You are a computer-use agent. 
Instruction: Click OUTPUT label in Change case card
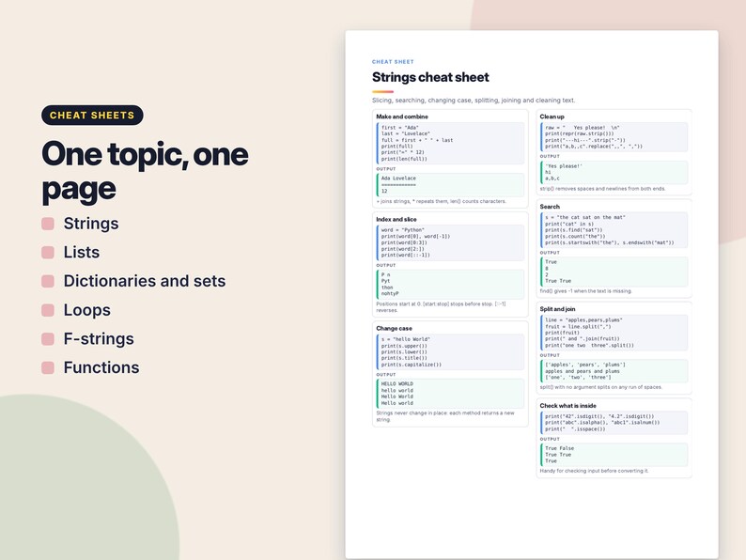(x=386, y=375)
